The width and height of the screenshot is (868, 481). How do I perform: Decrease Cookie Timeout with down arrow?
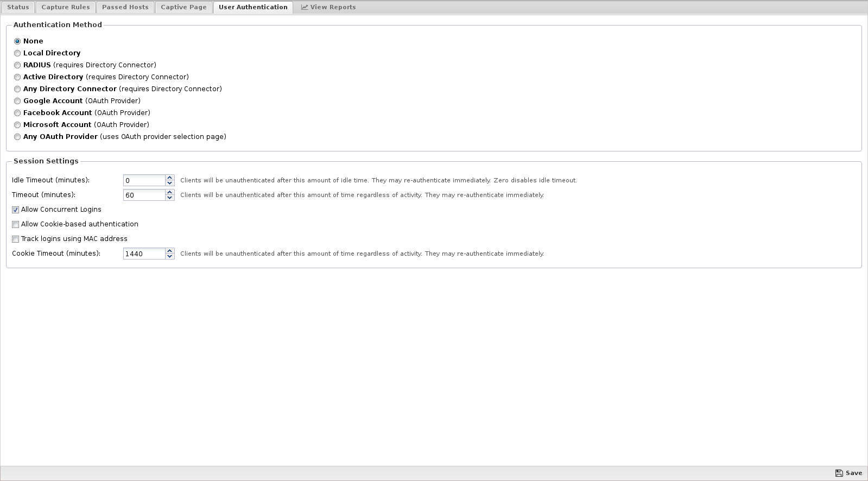(170, 256)
